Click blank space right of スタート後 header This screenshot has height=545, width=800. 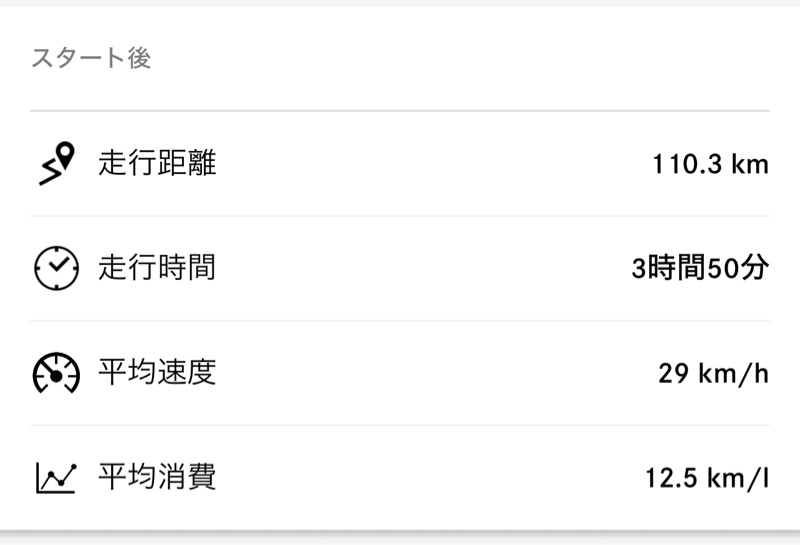(x=459, y=57)
